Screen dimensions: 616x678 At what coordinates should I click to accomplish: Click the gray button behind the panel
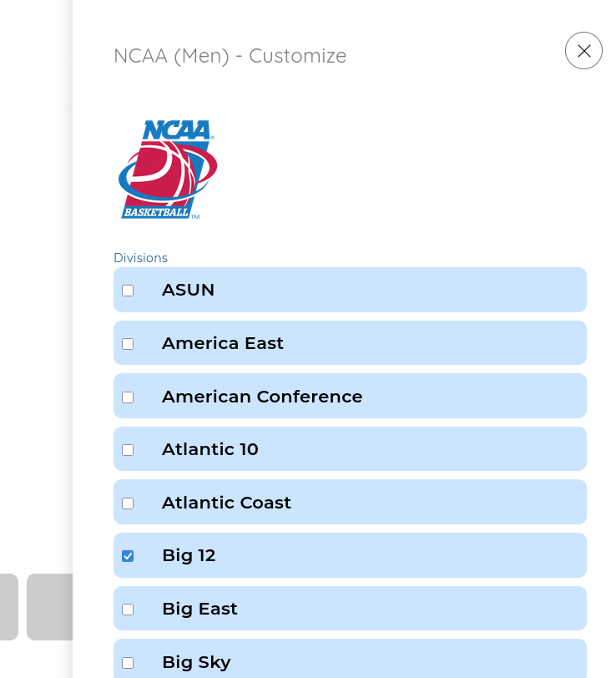[48, 606]
